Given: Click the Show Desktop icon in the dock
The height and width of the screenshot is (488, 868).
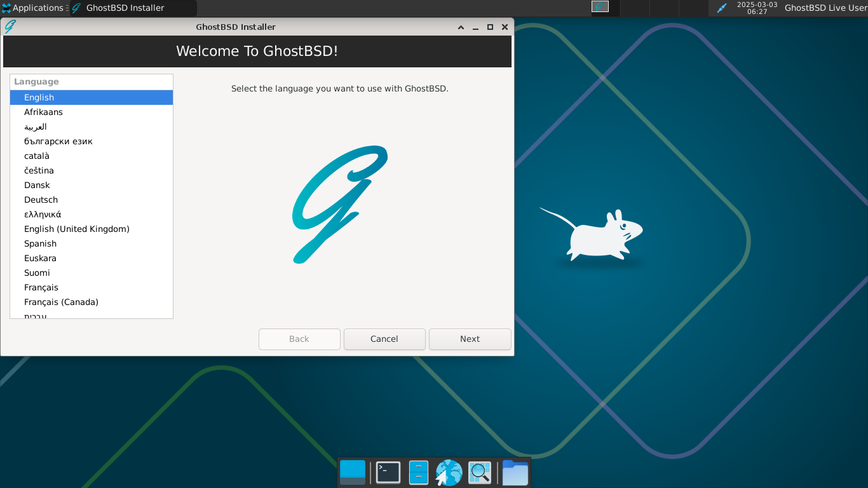Looking at the screenshot, I should pos(353,473).
